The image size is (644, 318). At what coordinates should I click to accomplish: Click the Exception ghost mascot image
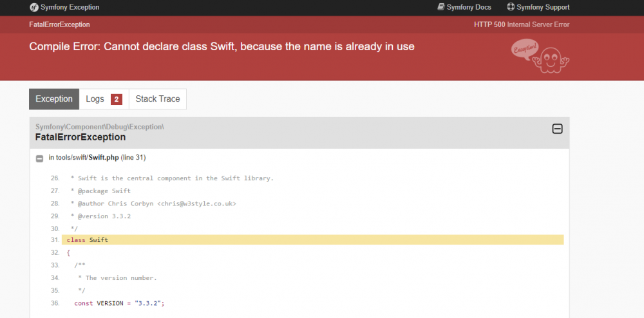(x=541, y=57)
